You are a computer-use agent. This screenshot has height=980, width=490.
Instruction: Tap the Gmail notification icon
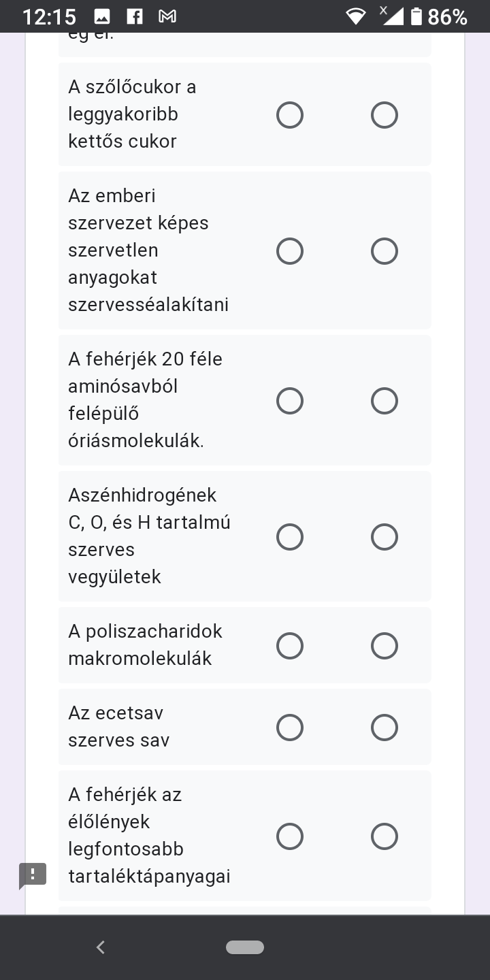click(167, 17)
